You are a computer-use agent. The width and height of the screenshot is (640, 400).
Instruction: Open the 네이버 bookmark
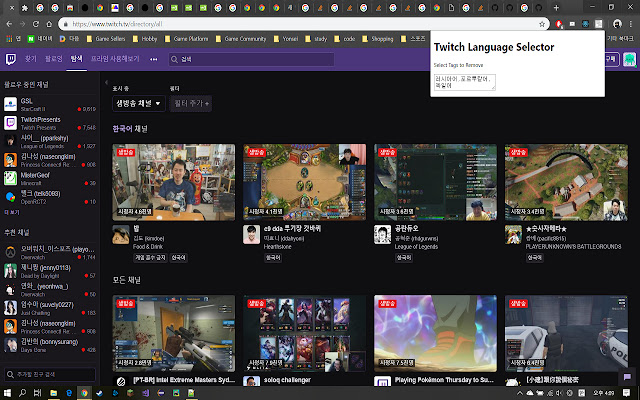pos(40,39)
